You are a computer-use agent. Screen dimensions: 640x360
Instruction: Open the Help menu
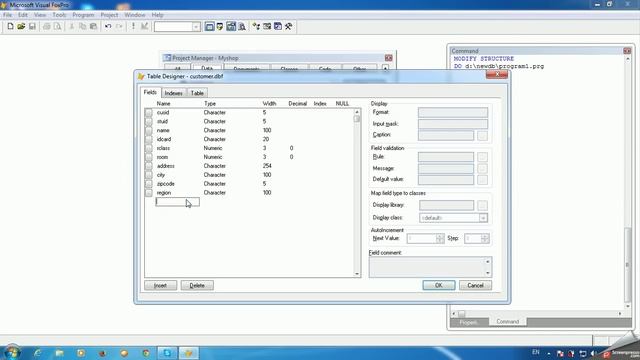158,15
